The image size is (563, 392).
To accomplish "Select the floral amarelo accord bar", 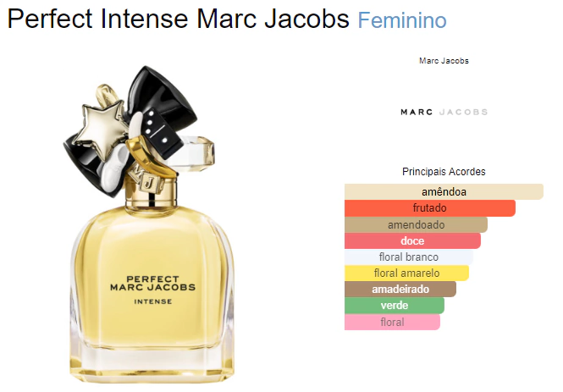I will click(x=406, y=273).
